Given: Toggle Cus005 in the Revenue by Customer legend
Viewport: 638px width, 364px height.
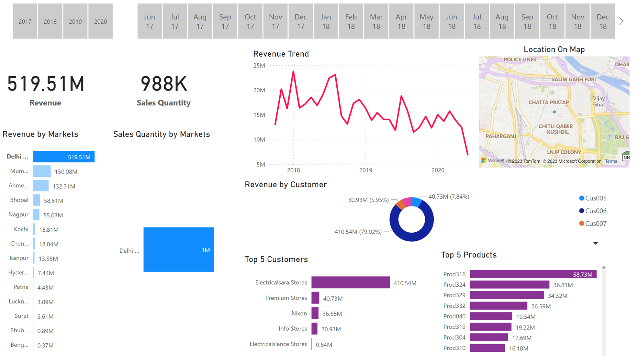Looking at the screenshot, I should 592,198.
